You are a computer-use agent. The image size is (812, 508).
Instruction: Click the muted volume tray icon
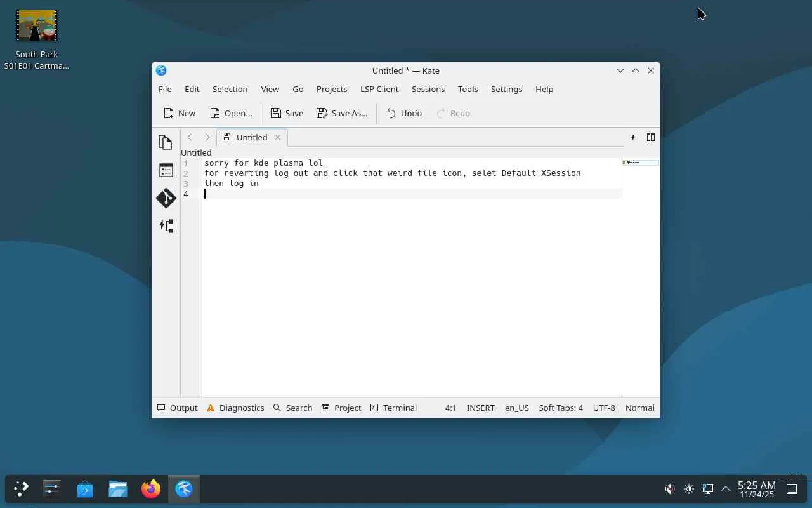(669, 489)
